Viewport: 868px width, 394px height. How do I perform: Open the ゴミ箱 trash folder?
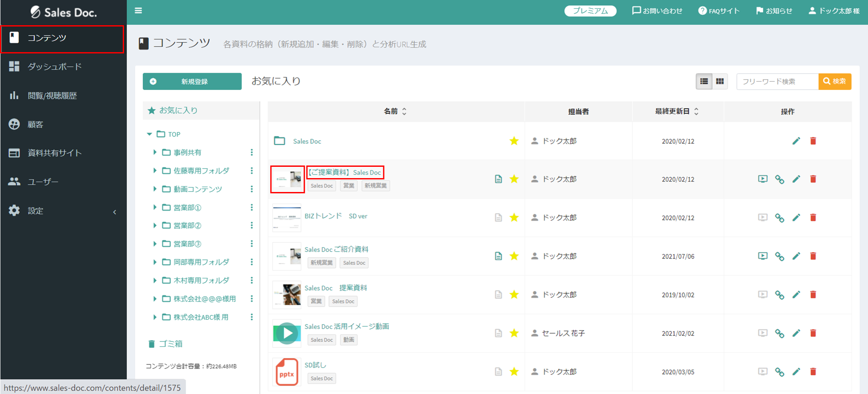tap(170, 344)
